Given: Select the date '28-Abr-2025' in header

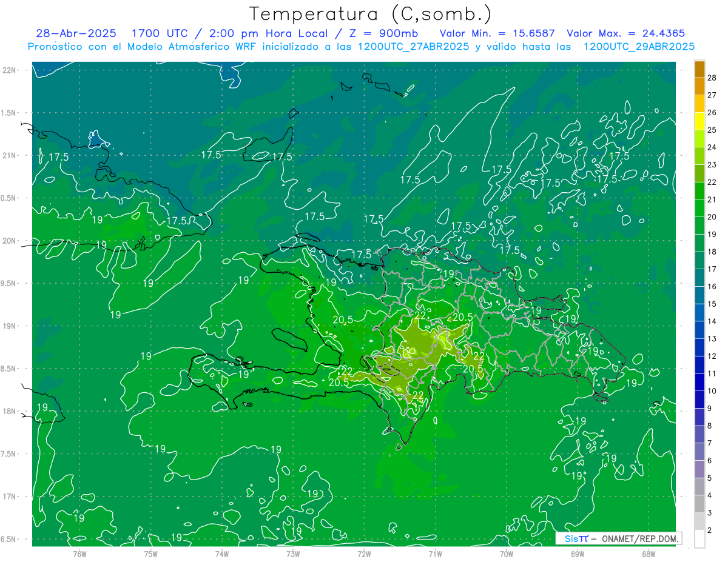Looking at the screenshot, I should (x=76, y=34).
